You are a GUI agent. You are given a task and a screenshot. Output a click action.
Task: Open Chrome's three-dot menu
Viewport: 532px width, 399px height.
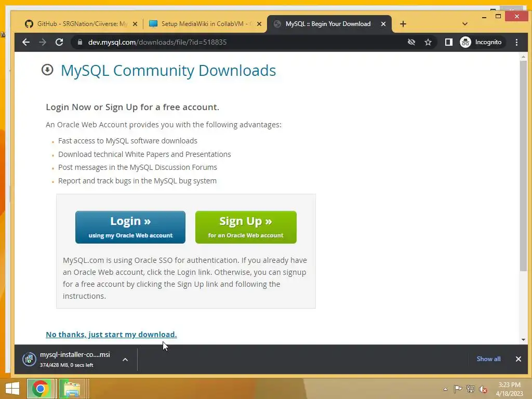pyautogui.click(x=516, y=42)
